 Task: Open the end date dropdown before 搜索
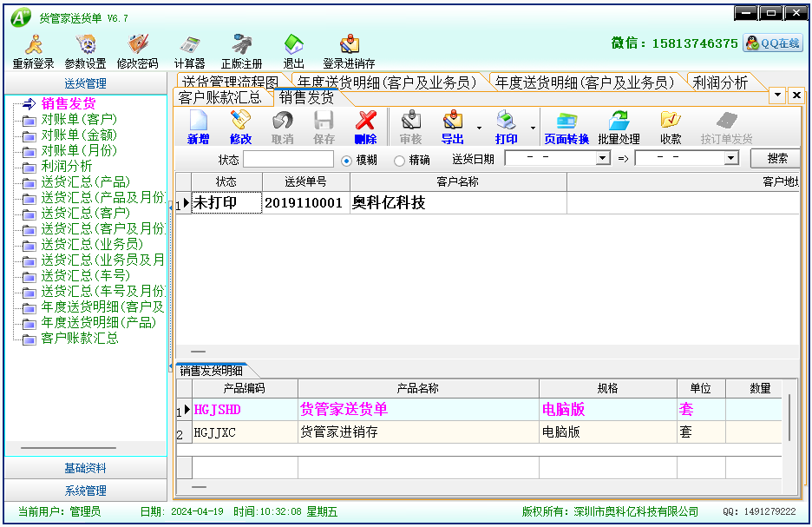pos(730,159)
